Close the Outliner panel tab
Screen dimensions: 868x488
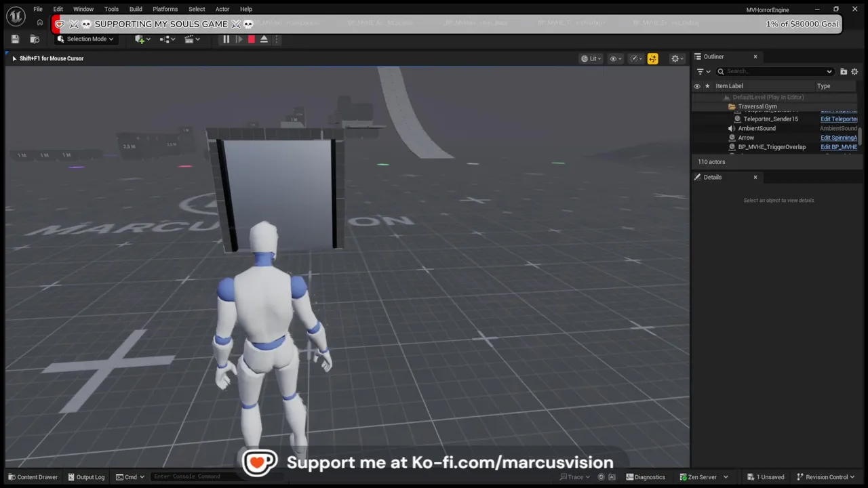point(755,57)
